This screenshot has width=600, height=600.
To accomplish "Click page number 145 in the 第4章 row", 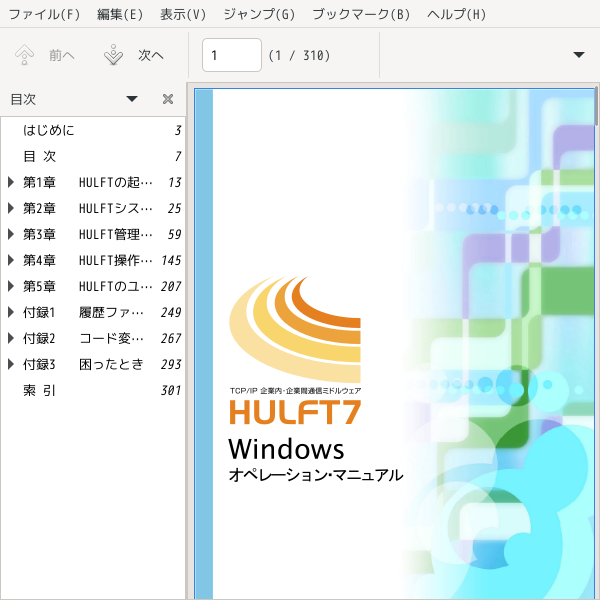I will (x=171, y=260).
